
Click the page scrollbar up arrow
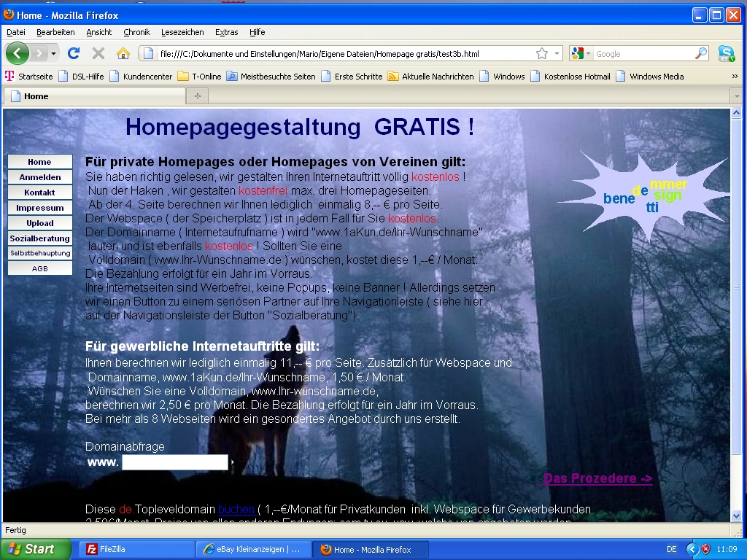pos(736,113)
